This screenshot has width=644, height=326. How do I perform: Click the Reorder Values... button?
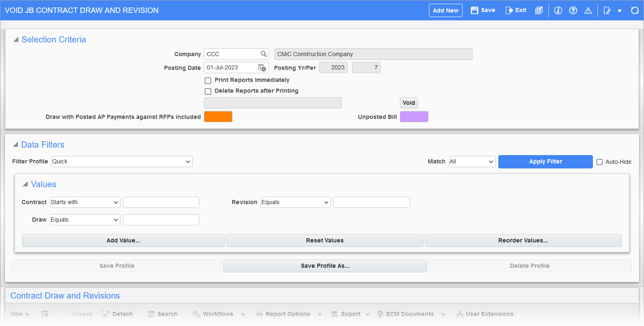pos(523,240)
